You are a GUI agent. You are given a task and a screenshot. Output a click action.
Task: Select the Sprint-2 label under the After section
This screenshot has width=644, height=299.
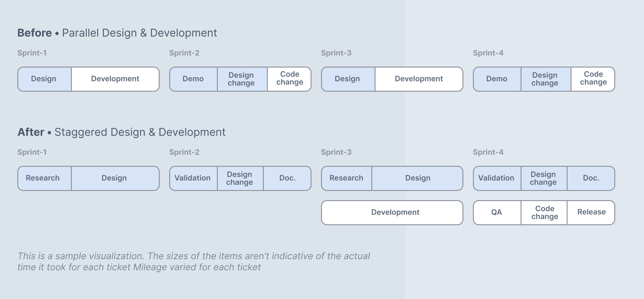184,152
